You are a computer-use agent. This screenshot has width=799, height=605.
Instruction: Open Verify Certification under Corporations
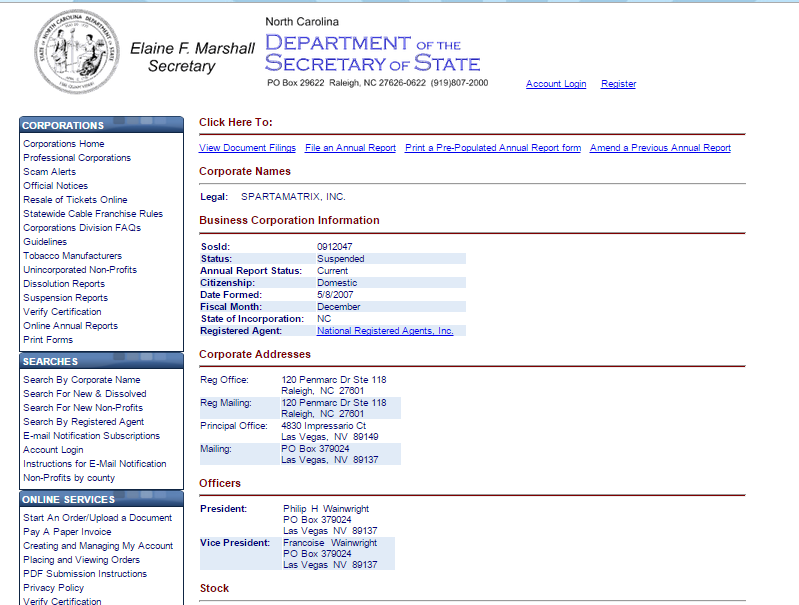[62, 312]
